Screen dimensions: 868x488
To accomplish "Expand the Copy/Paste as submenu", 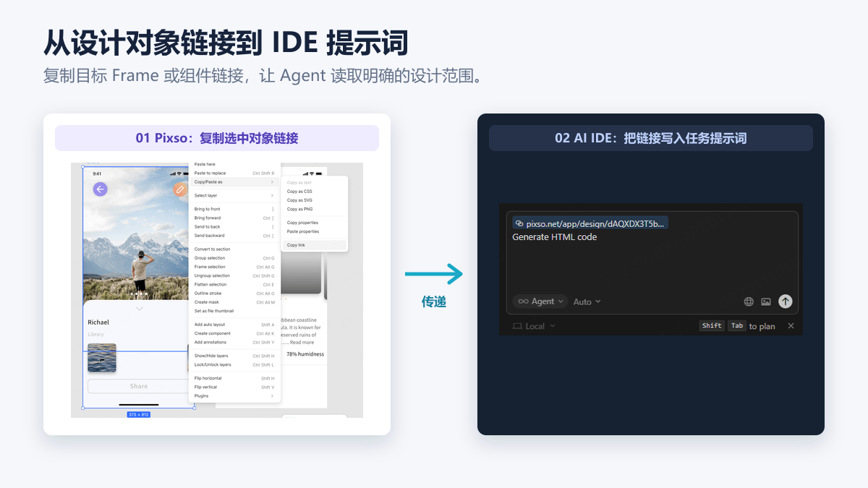I will coord(234,182).
